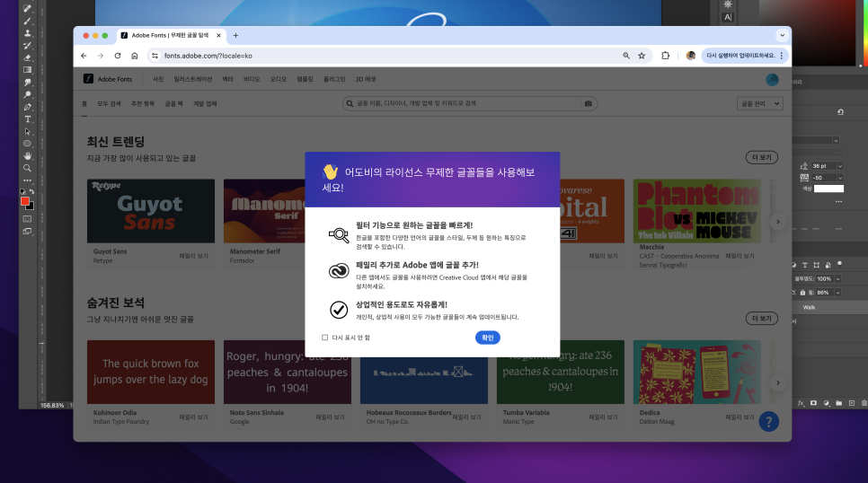This screenshot has height=483, width=868.
Task: Bookmark this page with star icon
Action: 642,56
